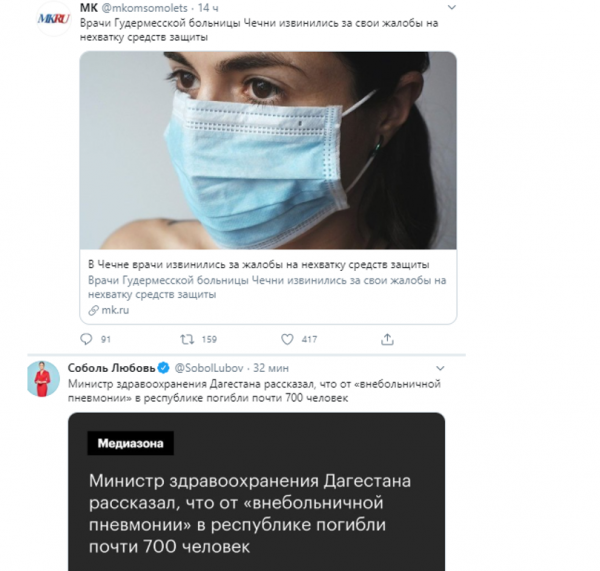Click the '32 мин' tweet timestamp

tap(271, 368)
